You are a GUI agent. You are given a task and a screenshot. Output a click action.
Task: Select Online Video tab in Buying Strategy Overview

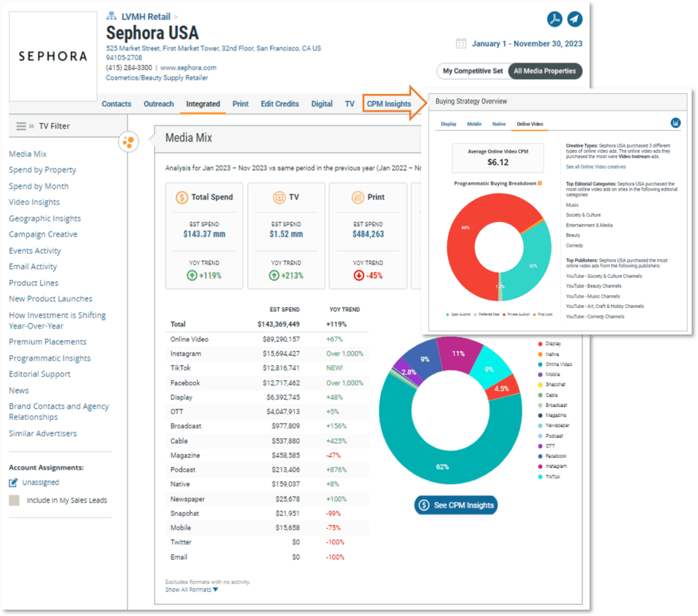pos(530,124)
